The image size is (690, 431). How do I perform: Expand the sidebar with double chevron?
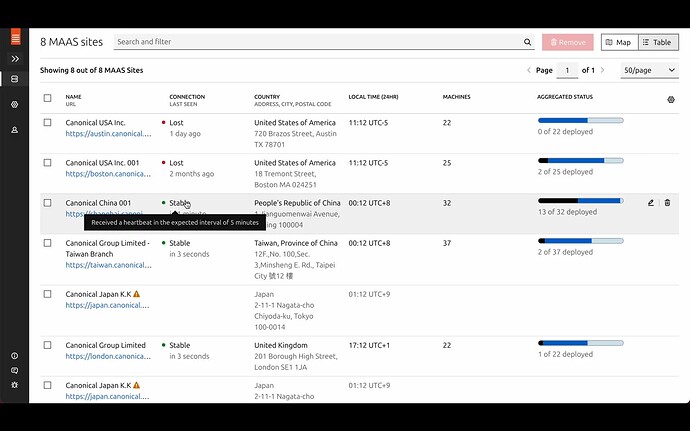15,59
